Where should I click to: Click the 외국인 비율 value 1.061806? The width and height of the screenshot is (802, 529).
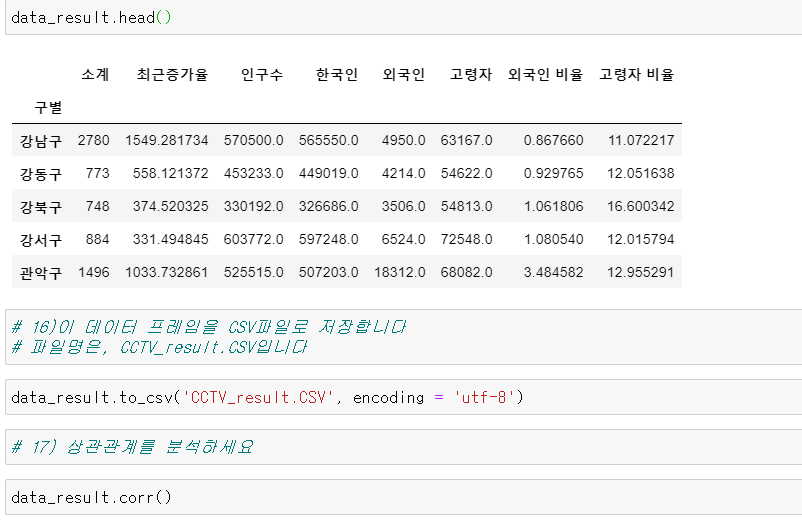click(x=553, y=206)
